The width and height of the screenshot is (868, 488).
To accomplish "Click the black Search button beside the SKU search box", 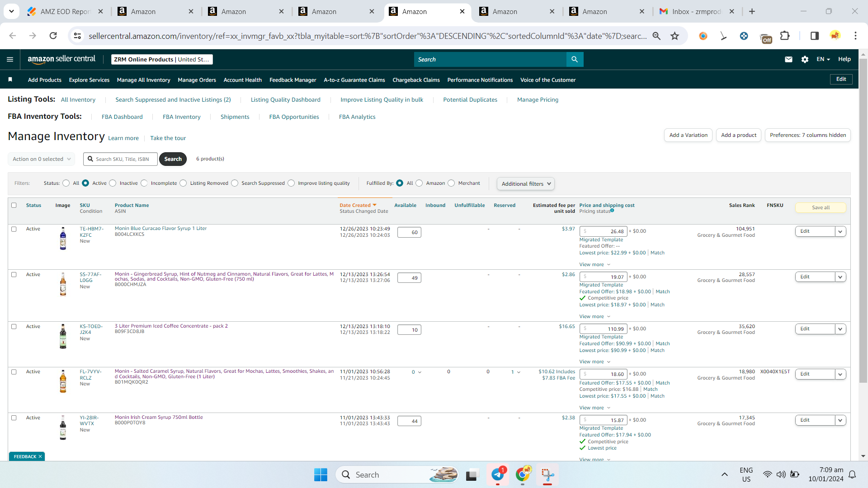I will pos(173,159).
